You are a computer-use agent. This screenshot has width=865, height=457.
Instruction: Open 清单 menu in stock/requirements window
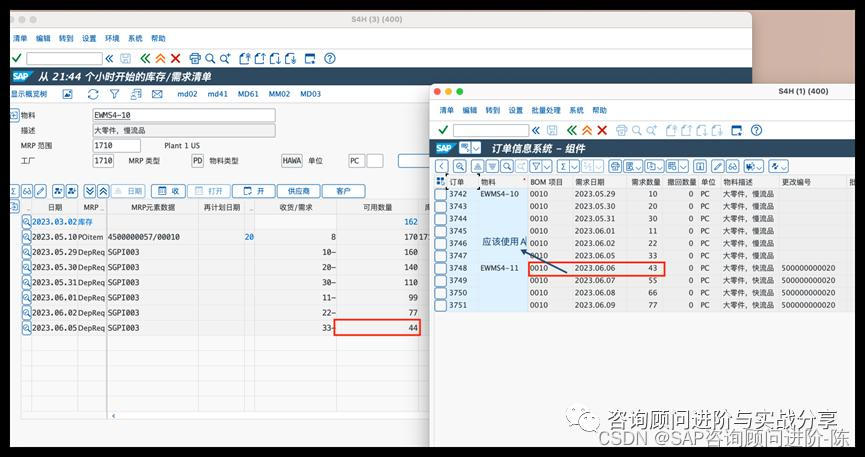20,39
